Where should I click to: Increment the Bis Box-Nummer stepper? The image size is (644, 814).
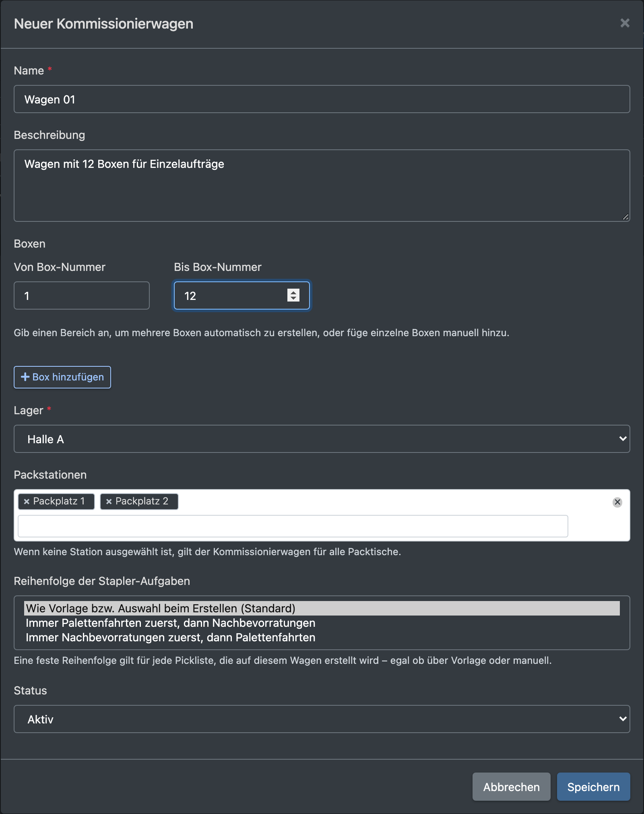[293, 292]
